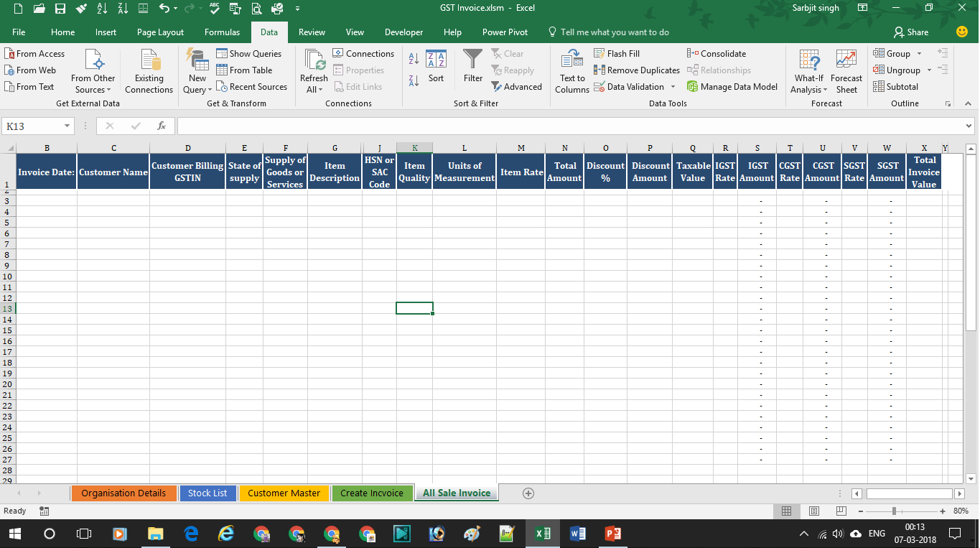This screenshot has width=980, height=548.
Task: Open Group dropdown arrow
Action: coord(919,54)
